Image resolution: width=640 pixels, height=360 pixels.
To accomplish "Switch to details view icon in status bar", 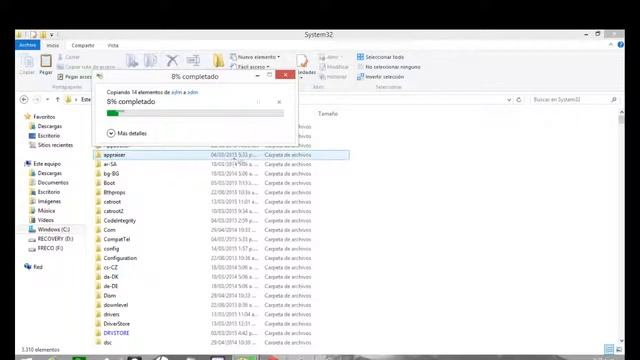I will click(x=609, y=349).
